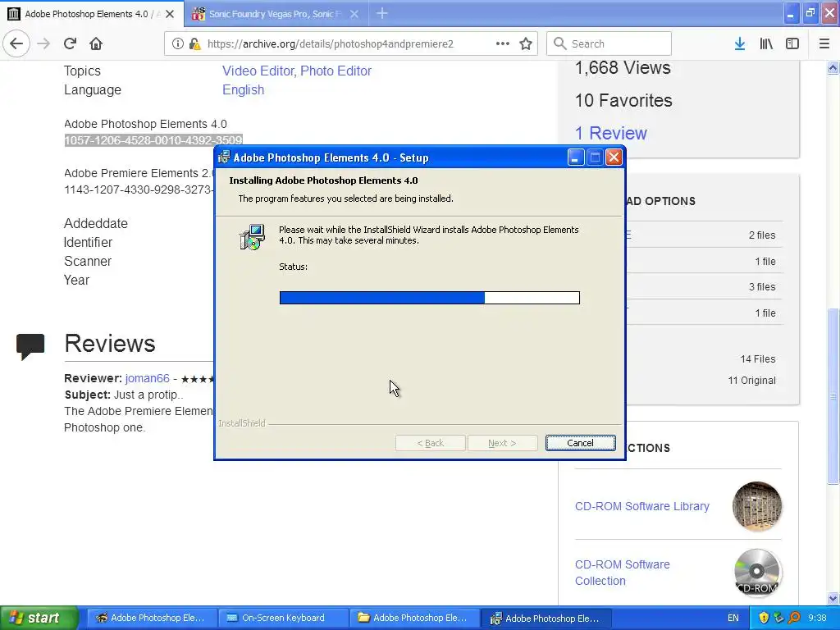Switch to the Sonic Foundry Vegas Pro tab

(276, 14)
